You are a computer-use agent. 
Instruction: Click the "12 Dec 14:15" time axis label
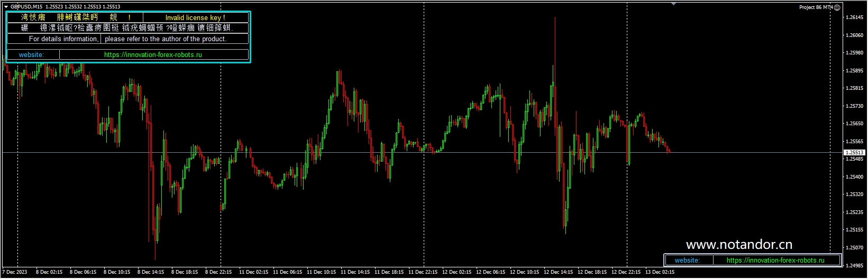(x=558, y=272)
